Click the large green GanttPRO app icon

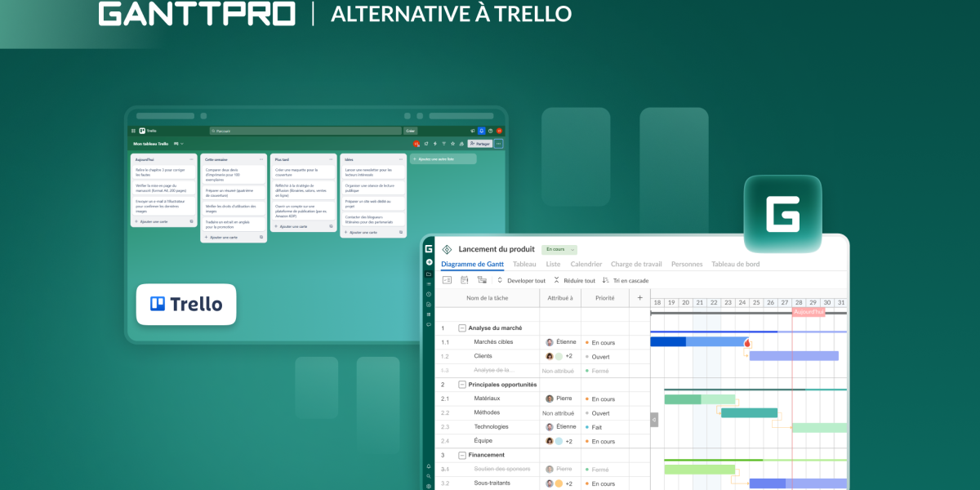pyautogui.click(x=782, y=213)
